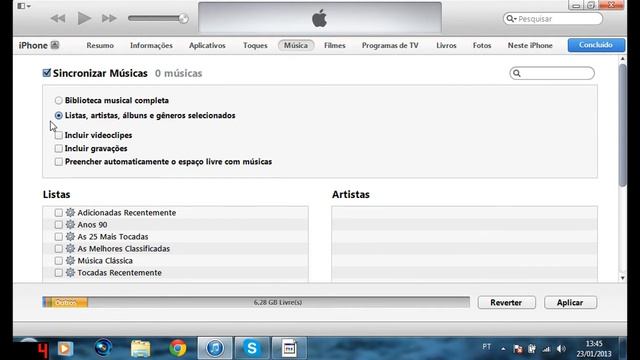View the Neste iPhone tab
640x360 pixels.
(530, 45)
